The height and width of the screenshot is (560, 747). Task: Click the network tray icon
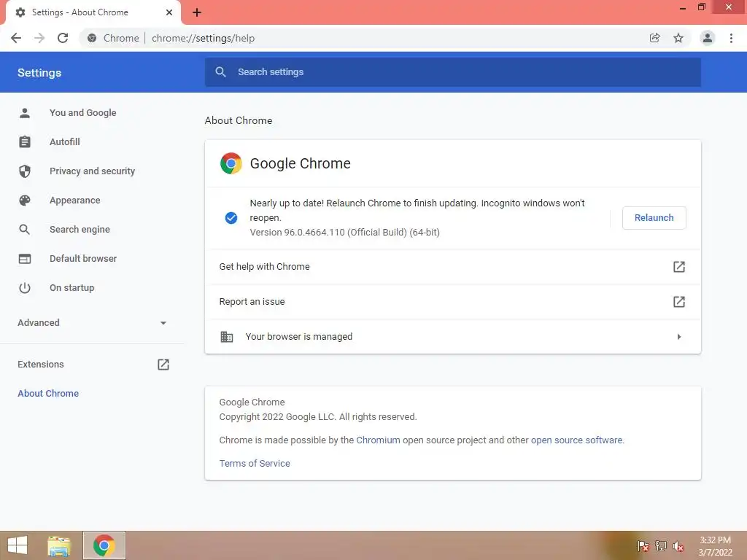pyautogui.click(x=661, y=545)
